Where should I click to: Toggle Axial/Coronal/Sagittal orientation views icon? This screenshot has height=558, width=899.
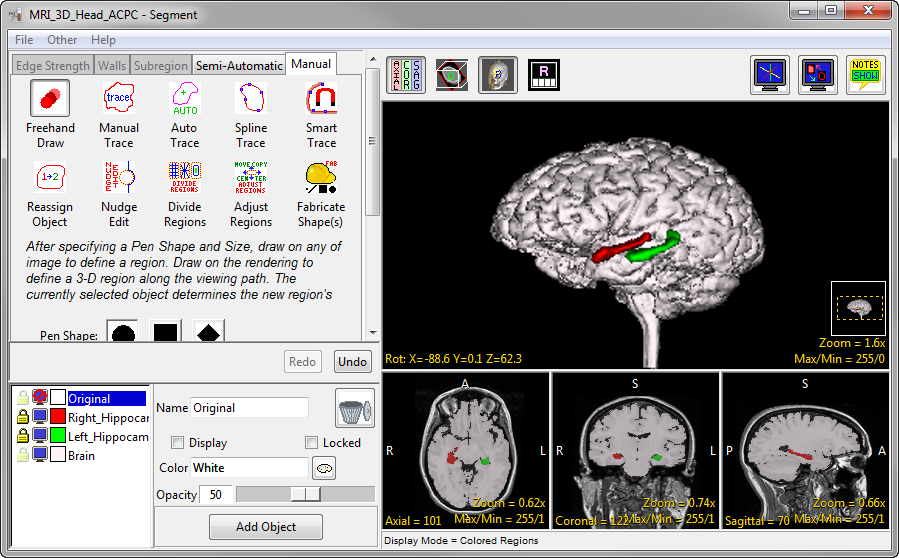tap(406, 75)
